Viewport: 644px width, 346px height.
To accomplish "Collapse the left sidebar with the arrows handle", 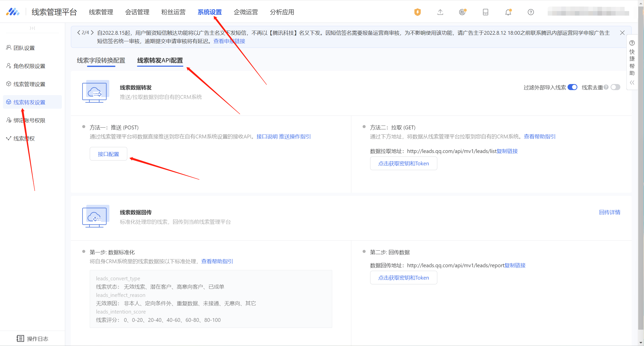I will [x=32, y=28].
